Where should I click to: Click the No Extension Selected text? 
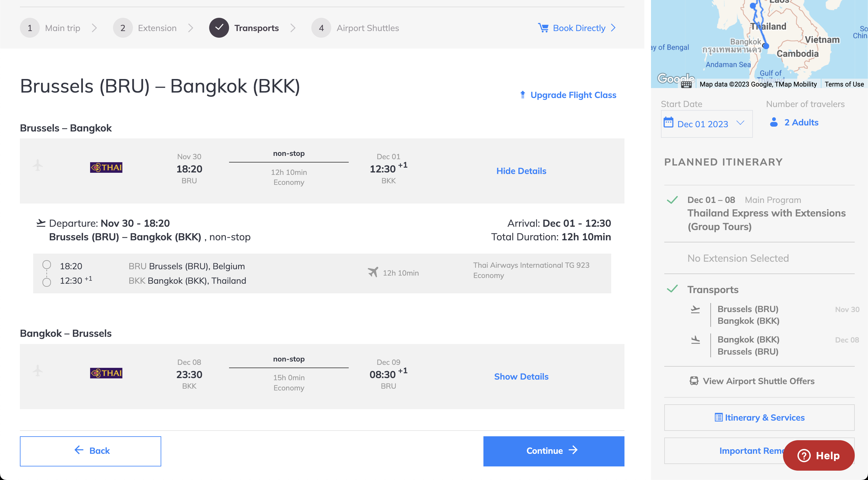[738, 258]
